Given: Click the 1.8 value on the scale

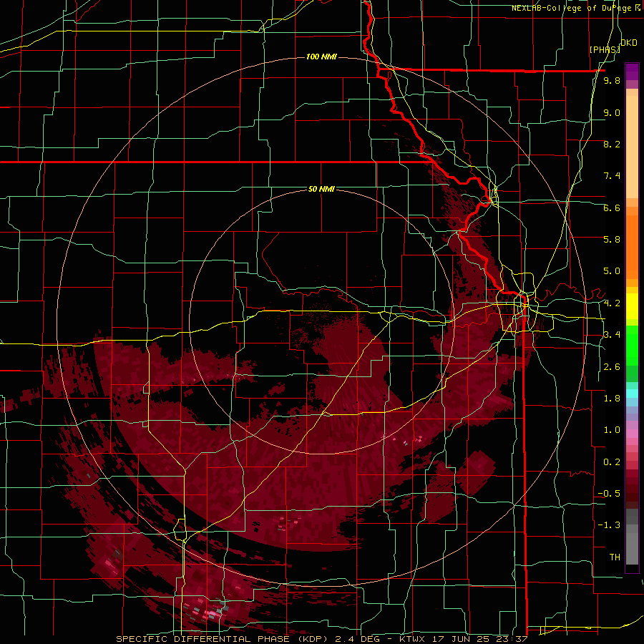Looking at the screenshot, I should coord(612,399).
